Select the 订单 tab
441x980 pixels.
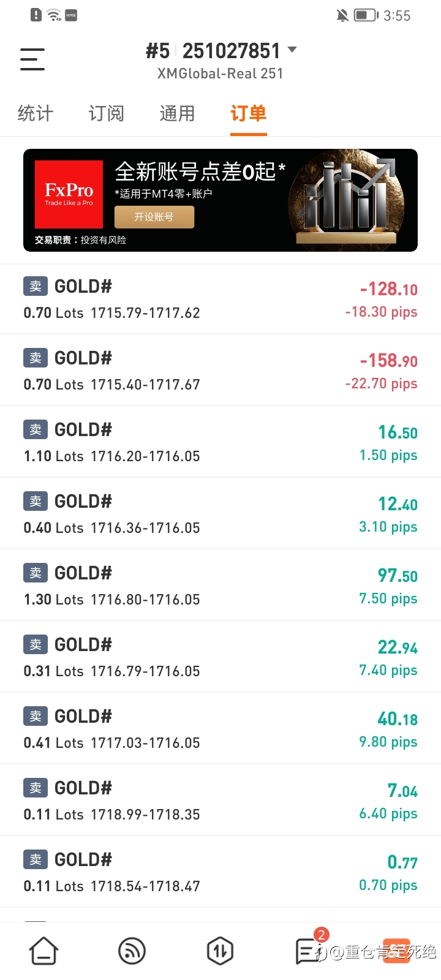249,113
